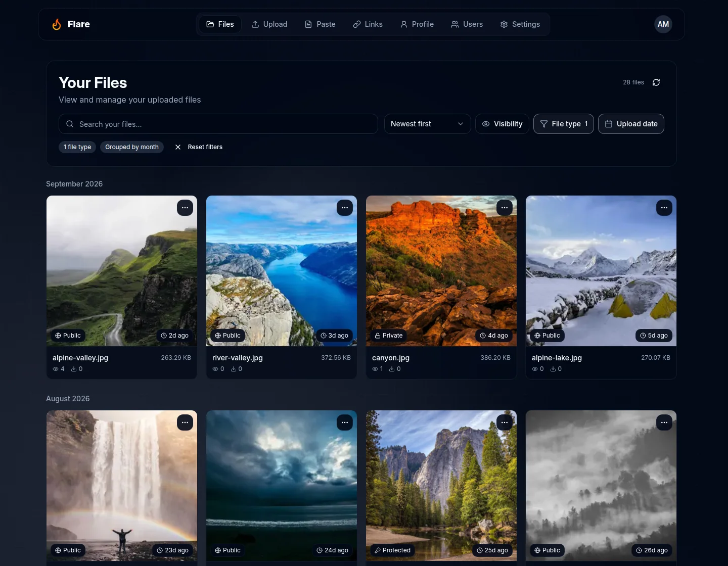The image size is (728, 566).
Task: Open the canyon.jpg thumbnail
Action: [x=441, y=271]
